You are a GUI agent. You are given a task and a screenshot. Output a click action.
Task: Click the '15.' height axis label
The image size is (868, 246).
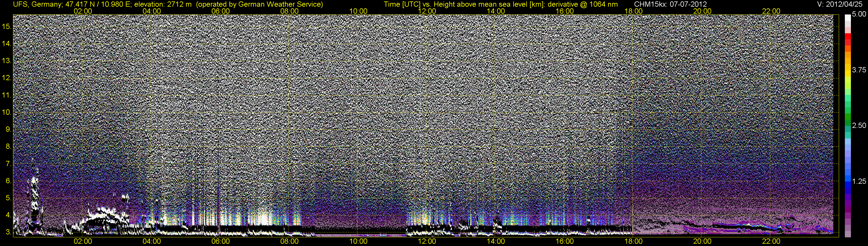tap(7, 26)
